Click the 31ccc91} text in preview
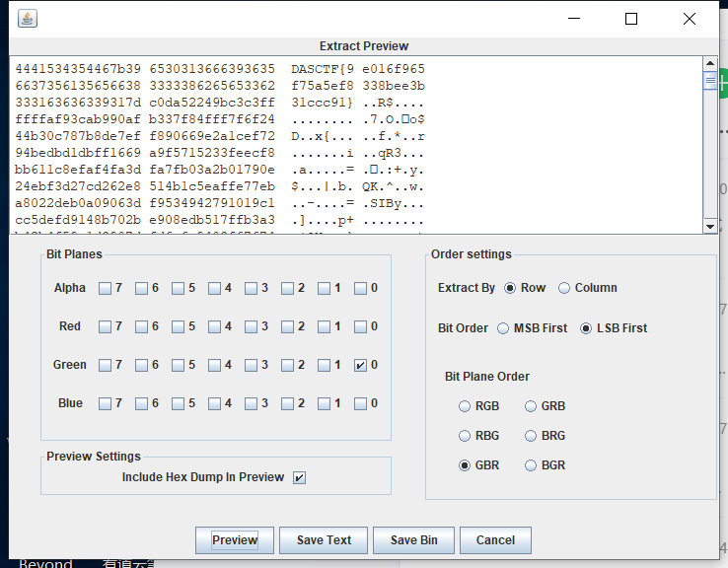This screenshot has height=568, width=728. point(323,103)
